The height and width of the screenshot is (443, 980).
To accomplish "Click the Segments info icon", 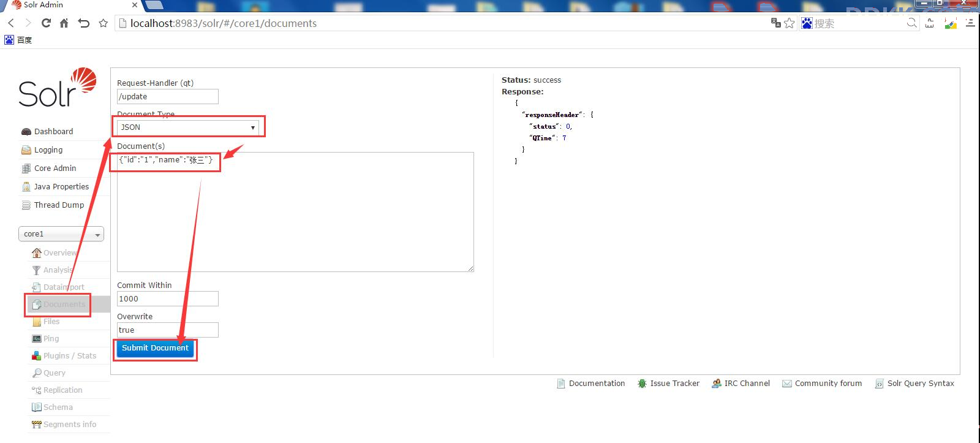I will click(x=37, y=424).
